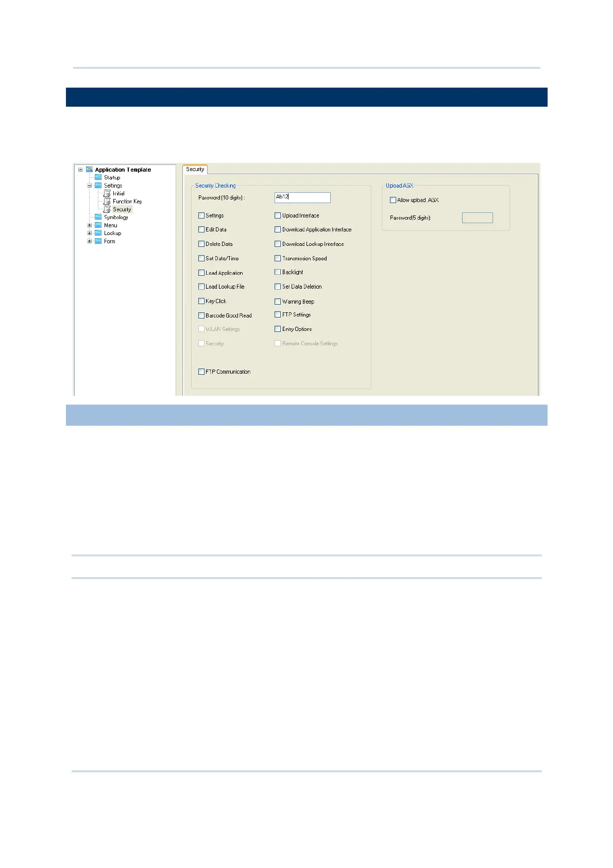Click the Upload AGX password field

click(478, 218)
